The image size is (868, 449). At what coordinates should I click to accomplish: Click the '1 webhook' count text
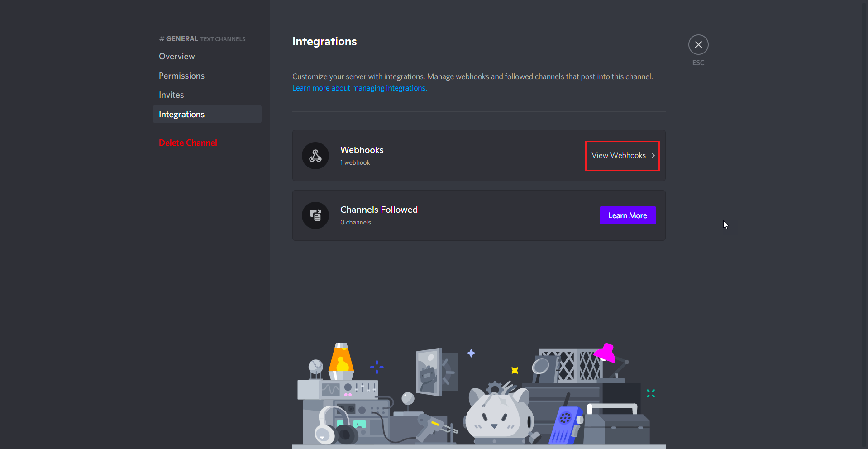pos(355,163)
